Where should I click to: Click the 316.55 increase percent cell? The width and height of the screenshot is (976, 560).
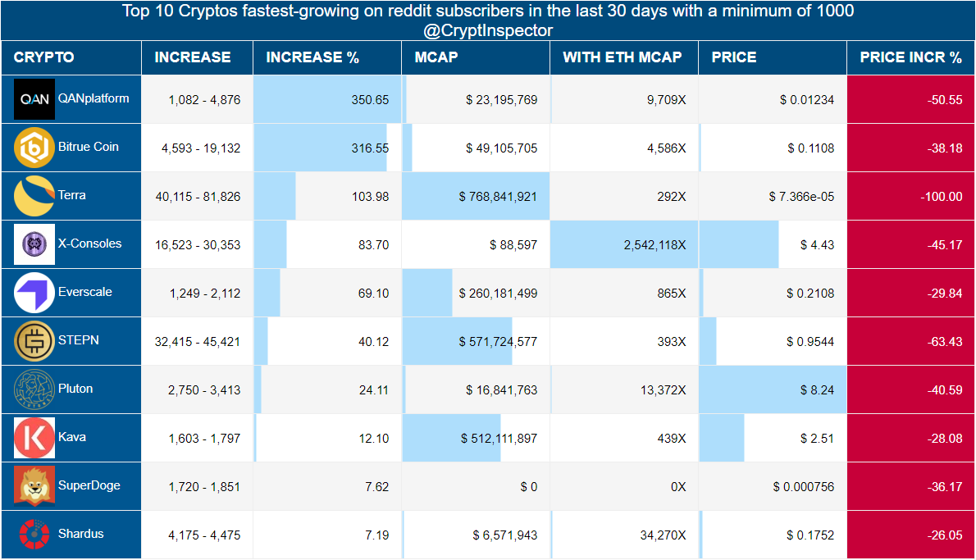click(x=327, y=148)
